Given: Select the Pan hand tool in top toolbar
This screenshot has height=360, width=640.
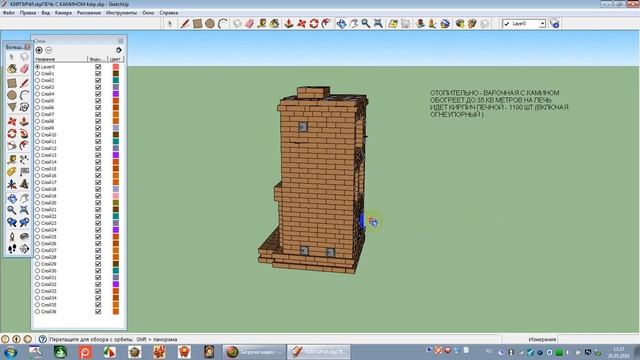Looking at the screenshot, I should click(353, 24).
